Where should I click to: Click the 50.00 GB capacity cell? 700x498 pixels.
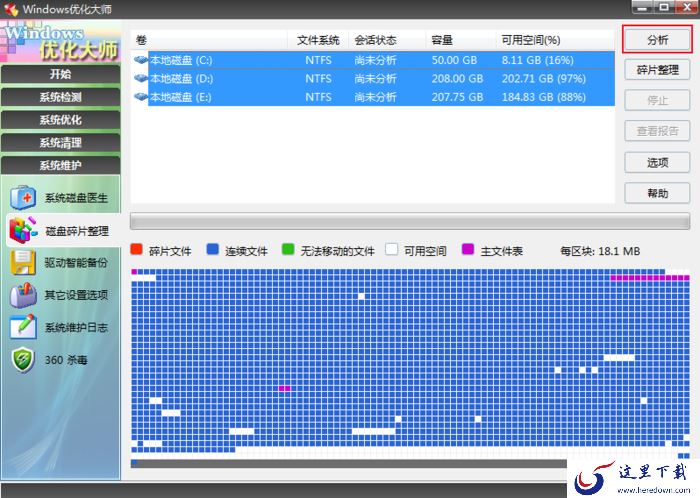click(x=454, y=60)
